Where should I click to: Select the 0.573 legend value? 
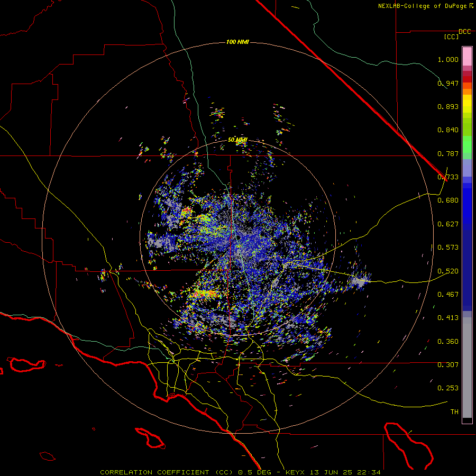(448, 248)
